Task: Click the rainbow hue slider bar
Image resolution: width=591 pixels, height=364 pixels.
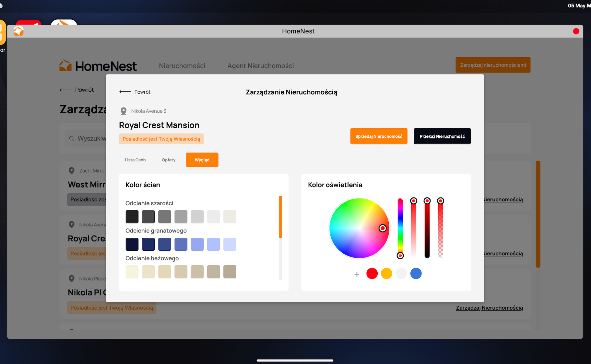Action: [x=400, y=227]
